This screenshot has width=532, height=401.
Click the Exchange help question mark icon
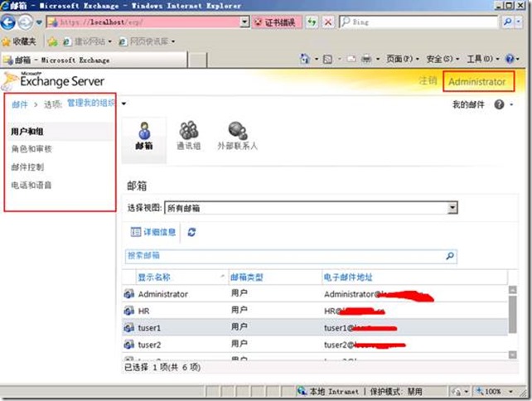[x=499, y=104]
